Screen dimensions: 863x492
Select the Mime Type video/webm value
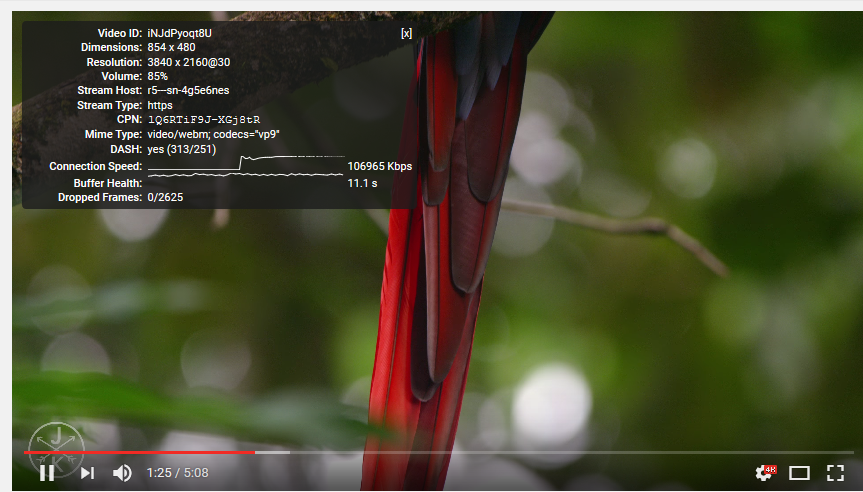[x=214, y=134]
